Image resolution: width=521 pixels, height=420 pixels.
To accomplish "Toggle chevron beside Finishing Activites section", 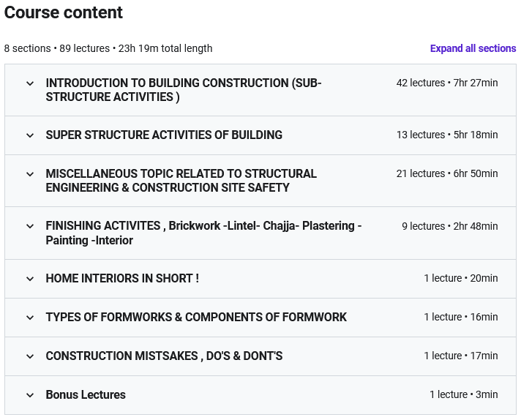I will (30, 227).
